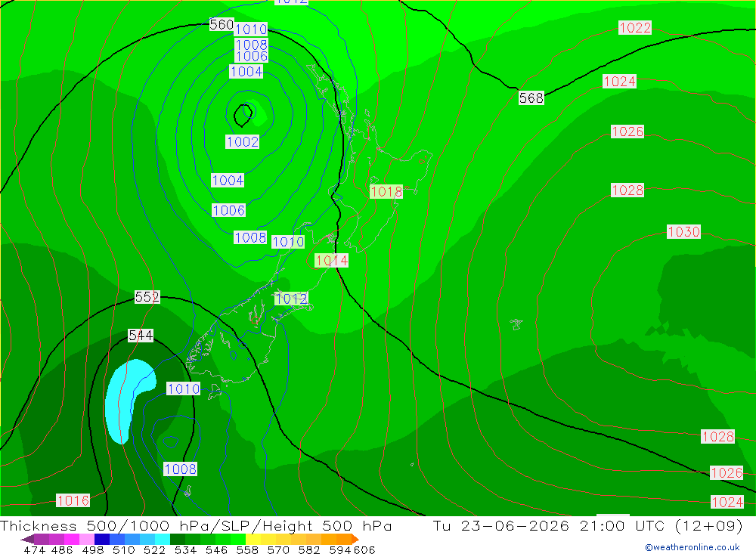Click the red 1030 isobar label

click(683, 231)
